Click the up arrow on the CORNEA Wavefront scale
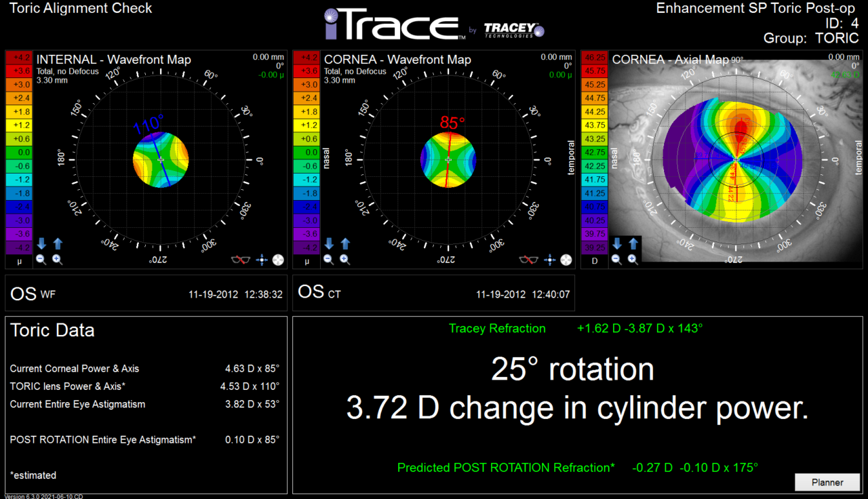Screen dimensions: 868x499 tap(345, 242)
